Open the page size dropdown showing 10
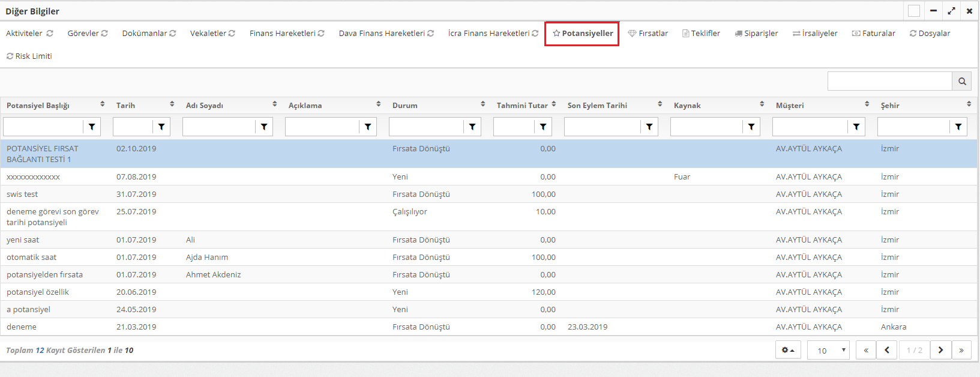The image size is (980, 377). point(828,350)
